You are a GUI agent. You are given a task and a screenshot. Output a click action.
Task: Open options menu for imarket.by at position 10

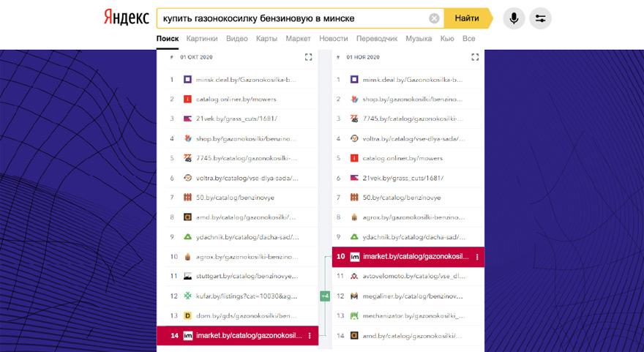[477, 257]
